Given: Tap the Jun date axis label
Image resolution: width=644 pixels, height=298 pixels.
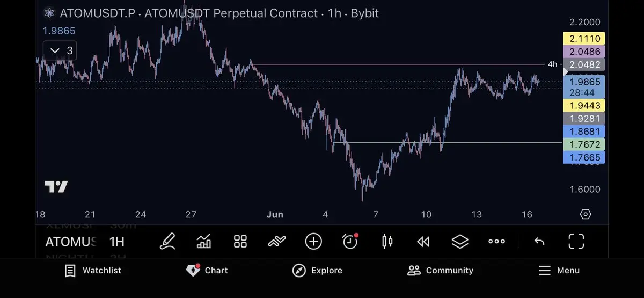Looking at the screenshot, I should [274, 215].
